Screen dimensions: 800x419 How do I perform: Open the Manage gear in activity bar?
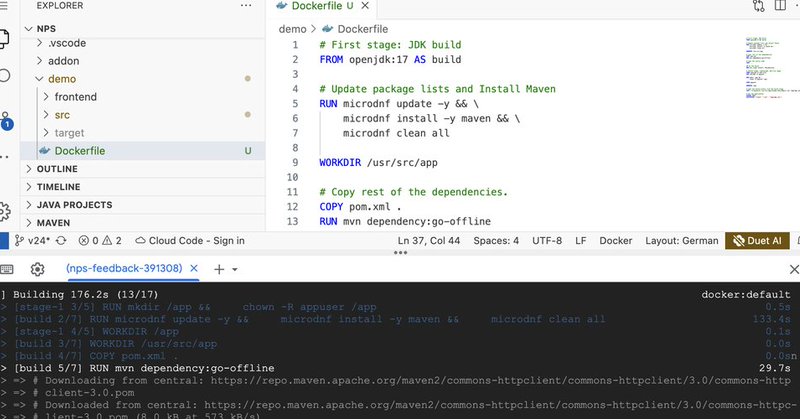click(x=5, y=211)
